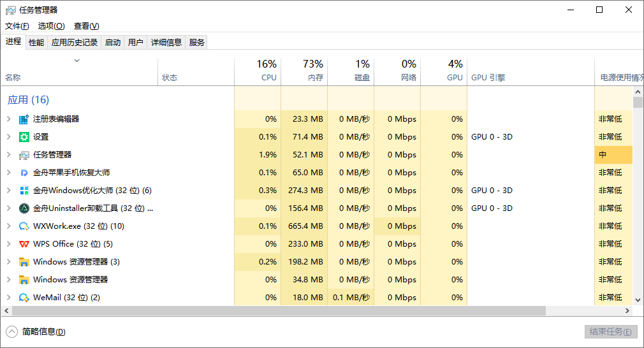Click the 金舟Uninstaller卸载工具 icon

coord(24,208)
